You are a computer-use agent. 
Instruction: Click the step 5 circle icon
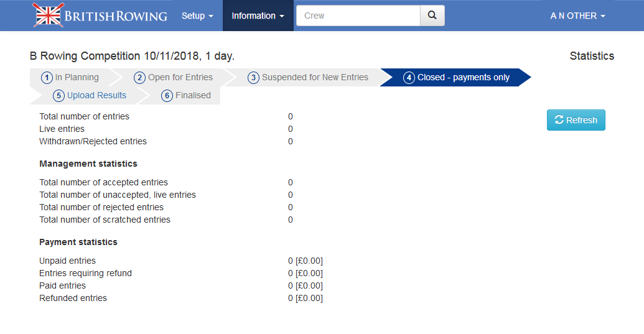58,96
